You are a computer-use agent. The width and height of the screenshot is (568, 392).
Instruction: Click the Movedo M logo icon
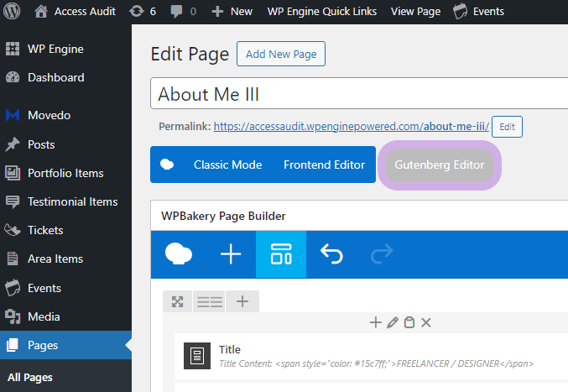point(13,115)
